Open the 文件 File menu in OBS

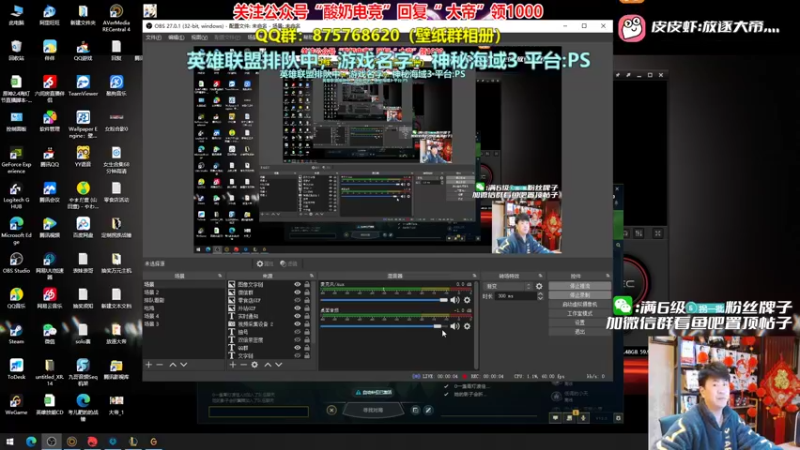153,37
